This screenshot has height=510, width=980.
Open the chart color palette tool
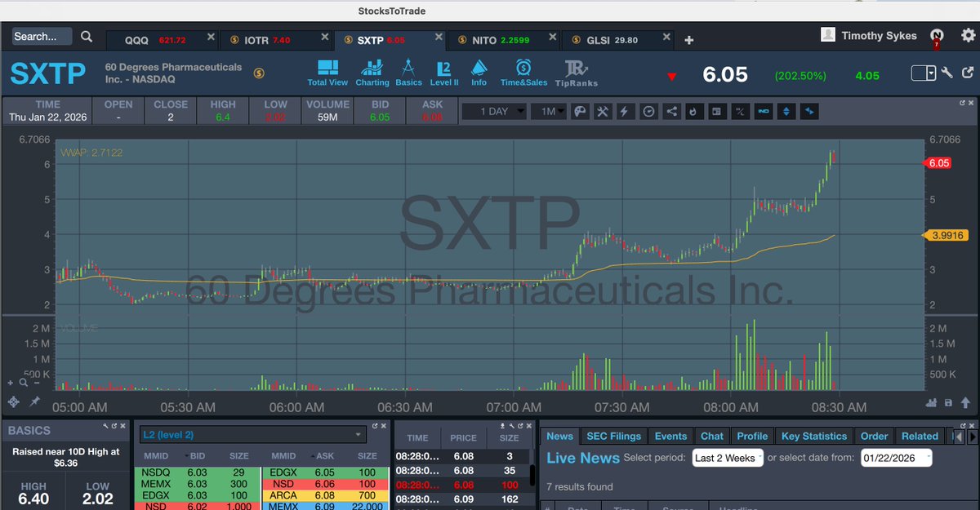pos(579,111)
